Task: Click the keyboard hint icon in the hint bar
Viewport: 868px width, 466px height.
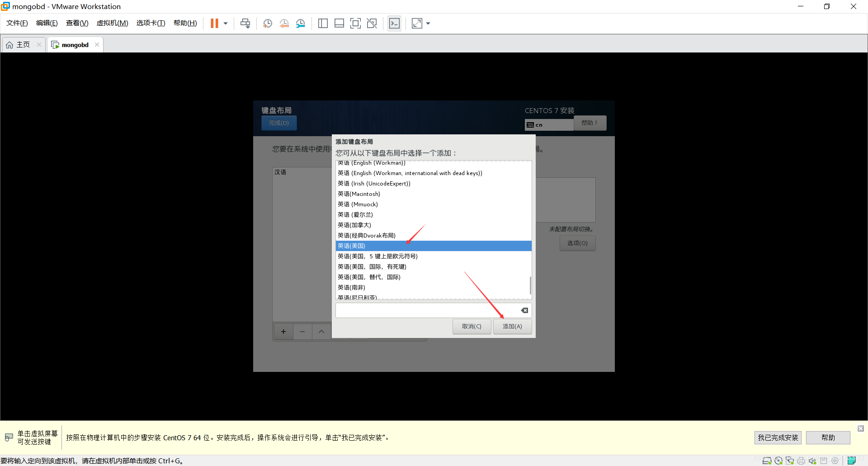Action: point(9,437)
